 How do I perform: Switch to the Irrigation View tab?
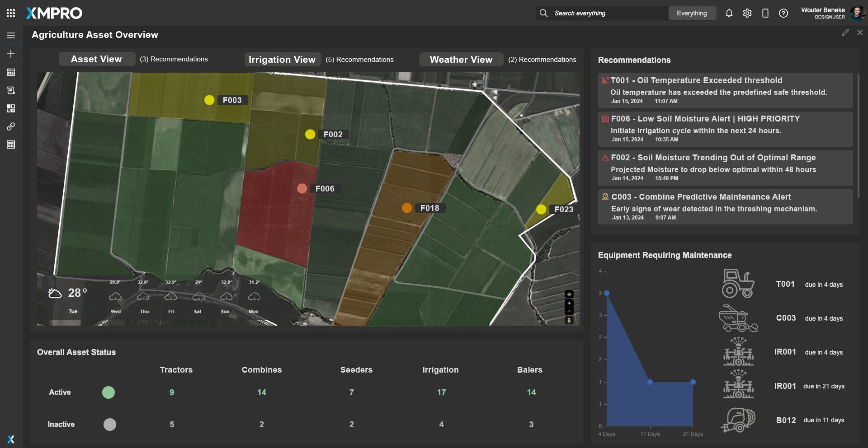(282, 60)
